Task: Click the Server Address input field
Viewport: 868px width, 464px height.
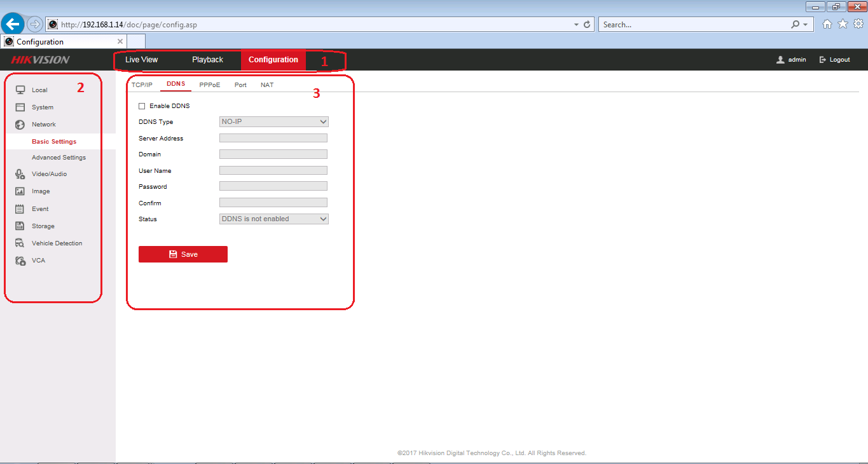Action: (273, 138)
